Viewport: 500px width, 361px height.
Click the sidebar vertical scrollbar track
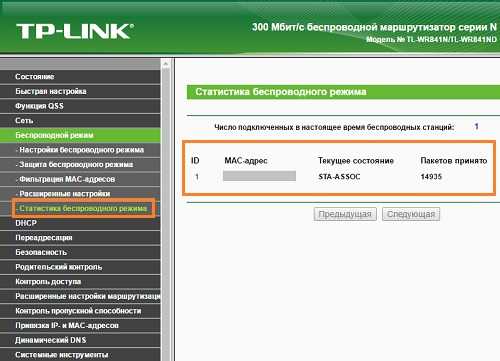click(x=166, y=213)
